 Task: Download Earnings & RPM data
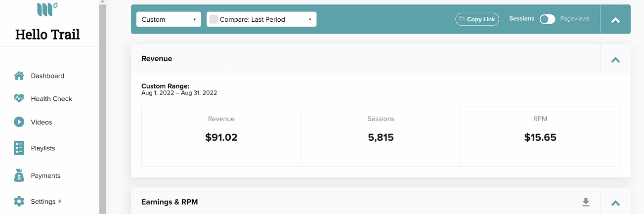pyautogui.click(x=586, y=202)
